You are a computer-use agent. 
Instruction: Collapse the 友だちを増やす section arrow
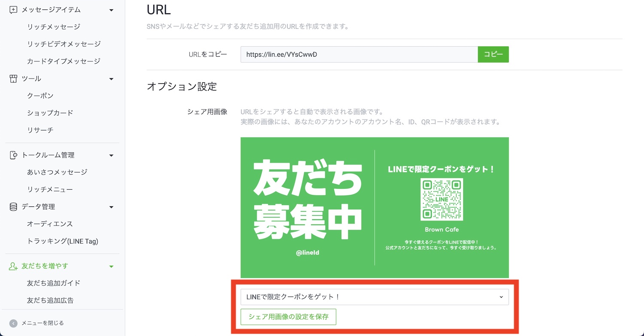click(x=111, y=266)
